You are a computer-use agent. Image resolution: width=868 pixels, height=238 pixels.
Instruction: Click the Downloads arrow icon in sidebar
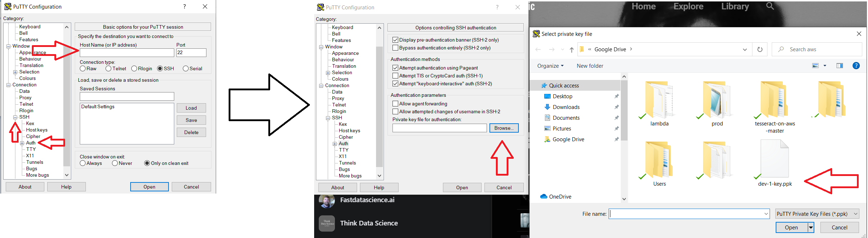pyautogui.click(x=547, y=107)
